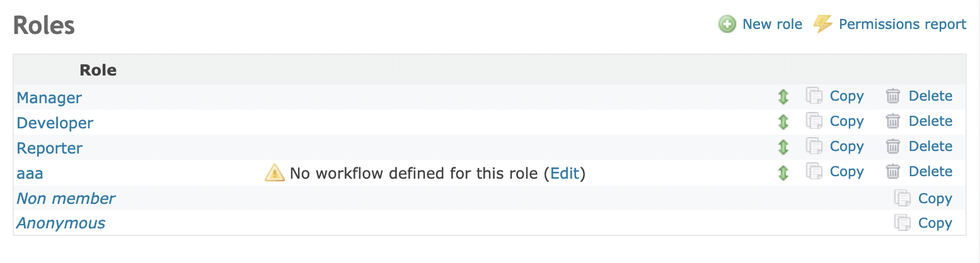Click the green plus New role icon
This screenshot has height=263, width=980.
(727, 25)
